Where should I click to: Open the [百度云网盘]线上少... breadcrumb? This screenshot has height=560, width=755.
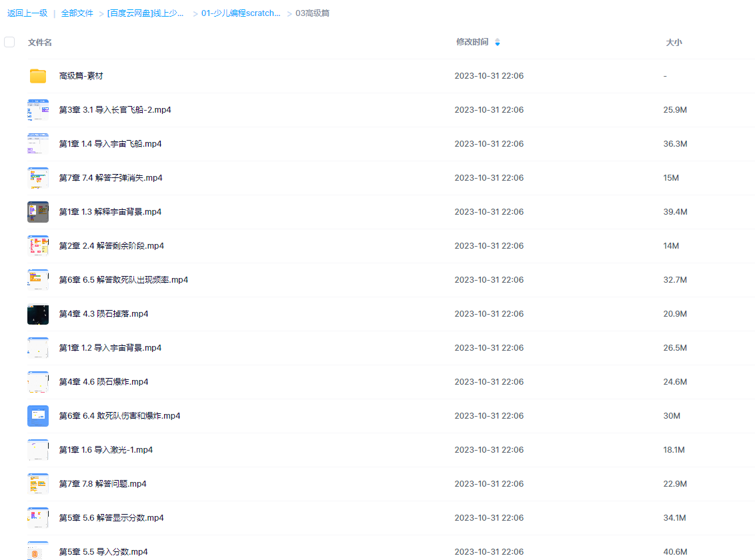tap(147, 13)
